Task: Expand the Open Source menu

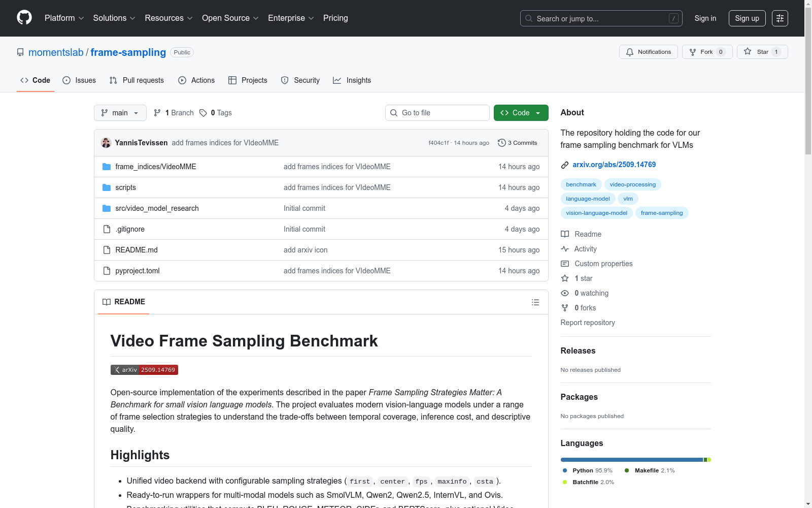Action: click(x=230, y=18)
